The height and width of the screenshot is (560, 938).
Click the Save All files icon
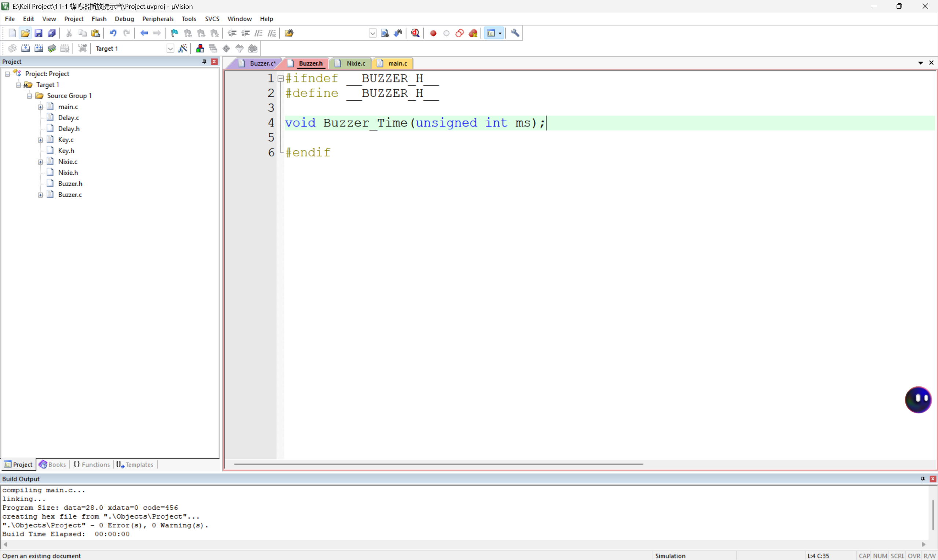tap(52, 33)
